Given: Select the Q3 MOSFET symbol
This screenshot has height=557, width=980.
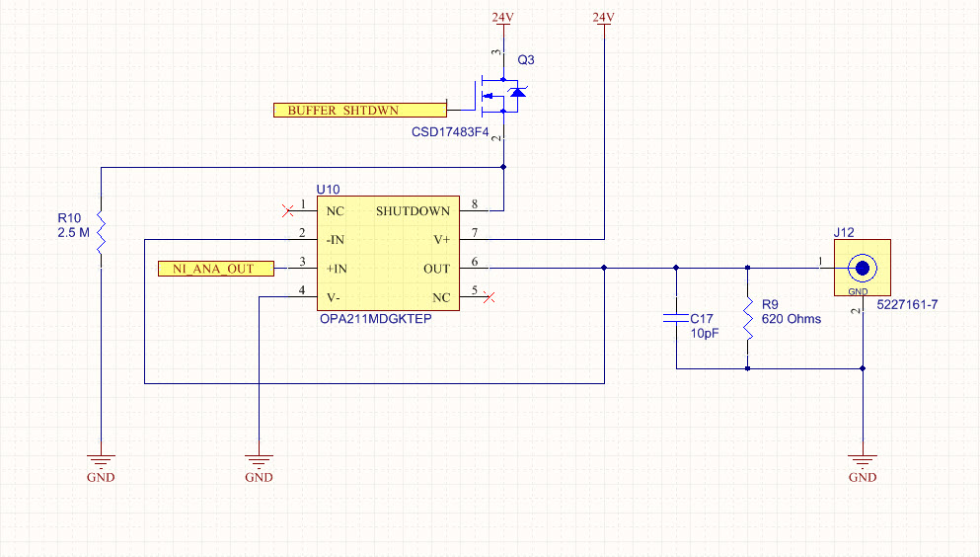Looking at the screenshot, I should [x=500, y=96].
